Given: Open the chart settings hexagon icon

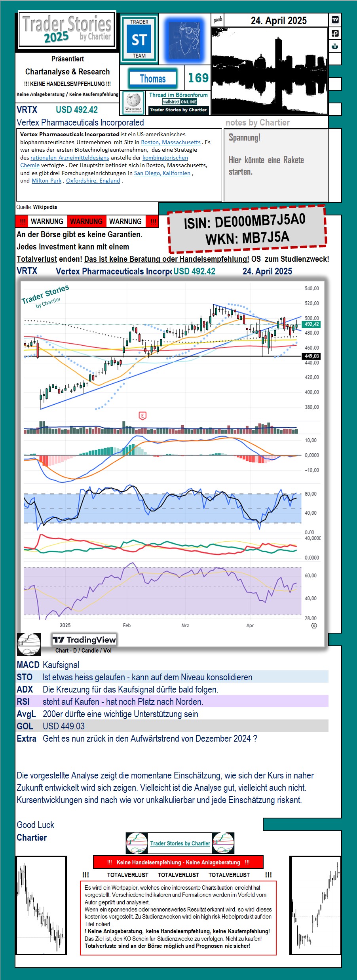Looking at the screenshot, I should pyautogui.click(x=314, y=626).
